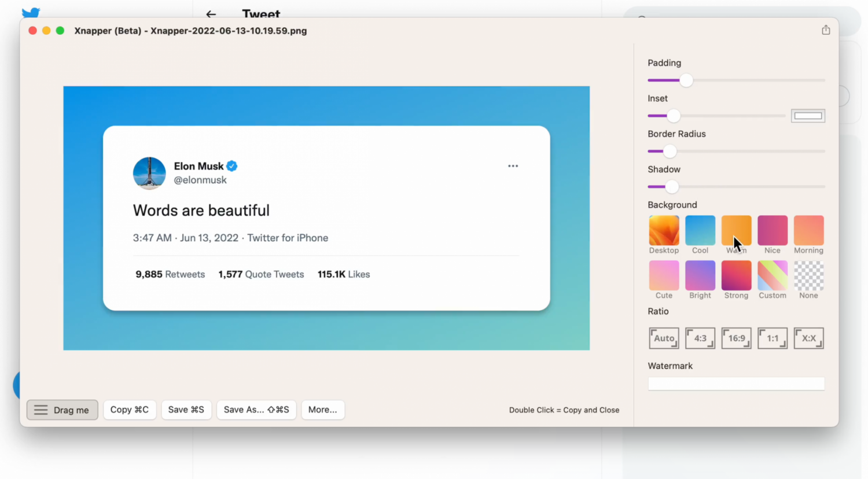Click the Copy ⌘C button
This screenshot has width=868, height=479.
pos(130,410)
